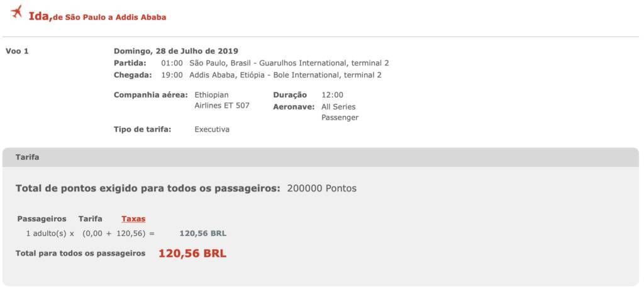644x289 pixels.
Task: Click São Paulo Guarulhos International departure text
Action: [x=289, y=64]
